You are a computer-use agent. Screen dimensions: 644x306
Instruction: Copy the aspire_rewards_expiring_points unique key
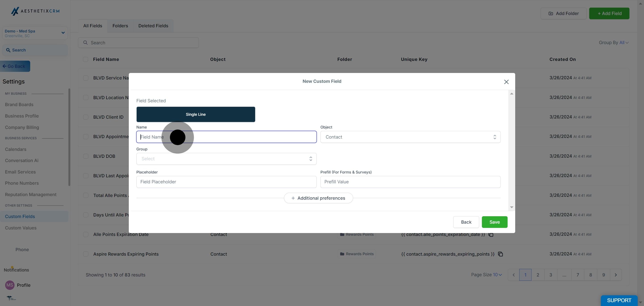(x=500, y=254)
